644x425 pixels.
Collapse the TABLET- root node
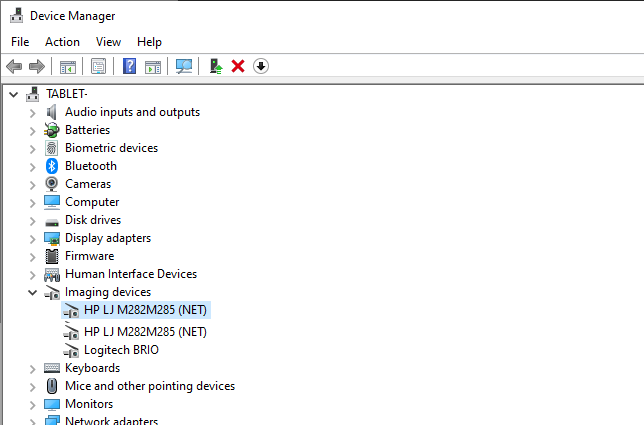14,95
